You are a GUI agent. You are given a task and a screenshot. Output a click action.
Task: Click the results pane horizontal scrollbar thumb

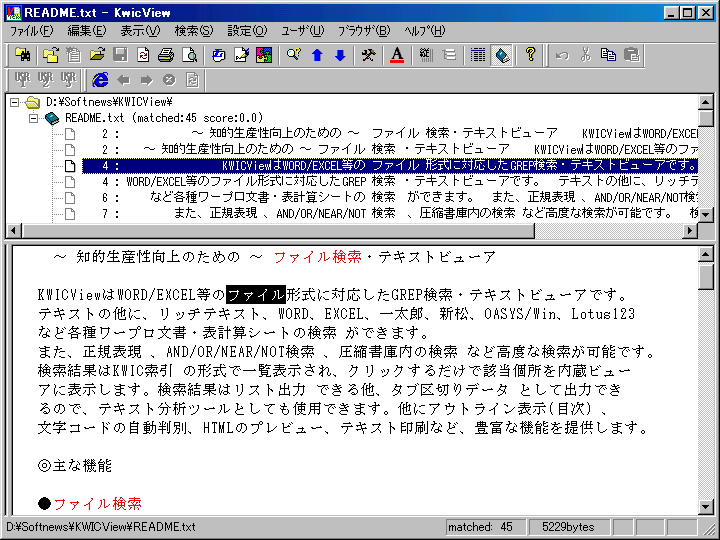point(278,231)
